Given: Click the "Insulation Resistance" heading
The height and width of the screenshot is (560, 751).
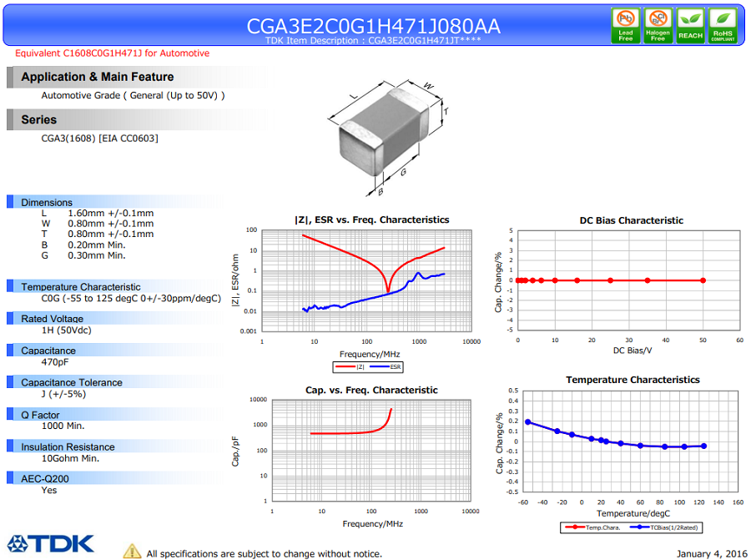Looking at the screenshot, I should [68, 447].
